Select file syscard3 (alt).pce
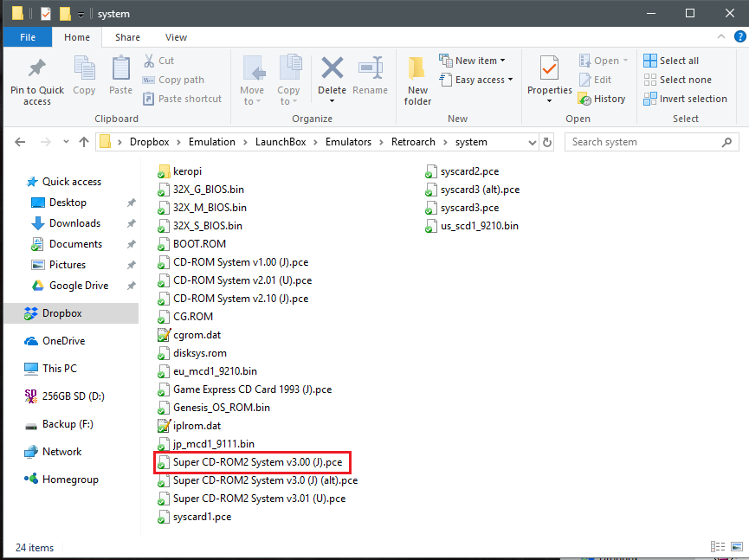Image resolution: width=749 pixels, height=560 pixels. coord(473,190)
